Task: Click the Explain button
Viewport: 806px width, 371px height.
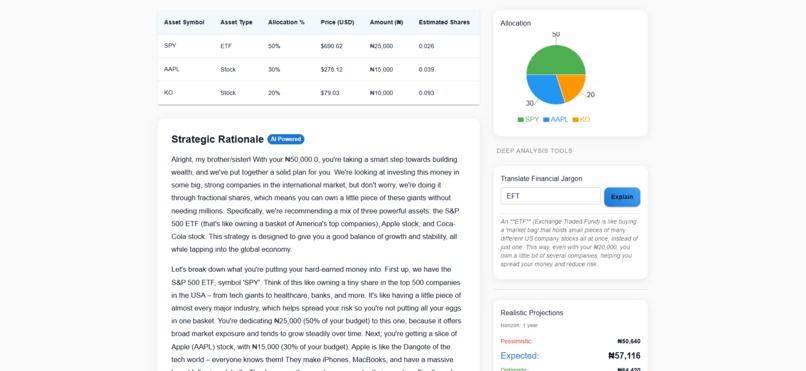Action: coord(622,197)
